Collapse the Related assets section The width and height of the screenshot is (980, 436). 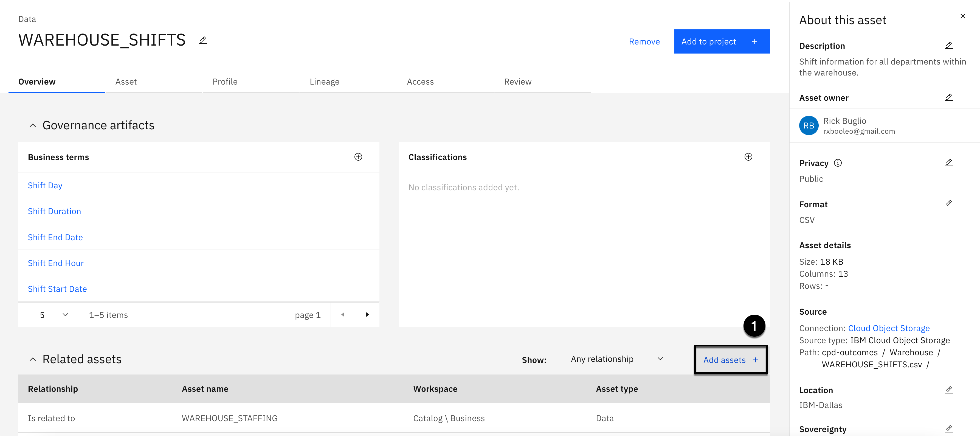click(33, 359)
